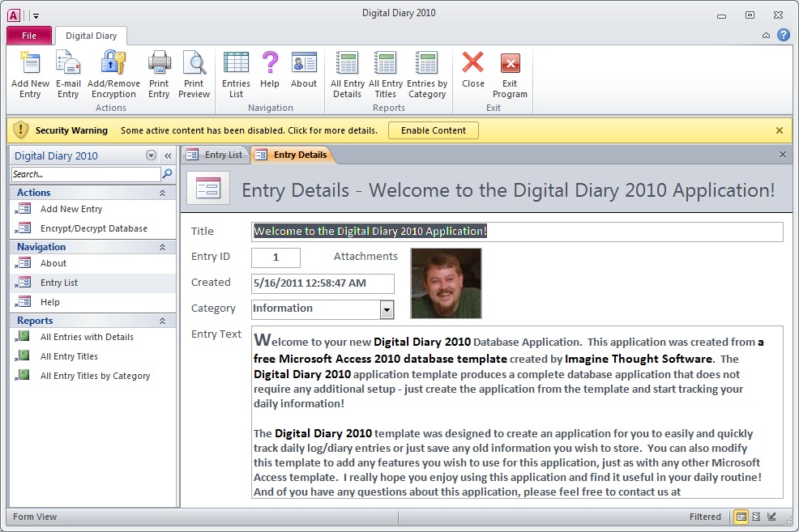Collapse the Actions group in navigation pane
This screenshot has width=799, height=532.
163,193
